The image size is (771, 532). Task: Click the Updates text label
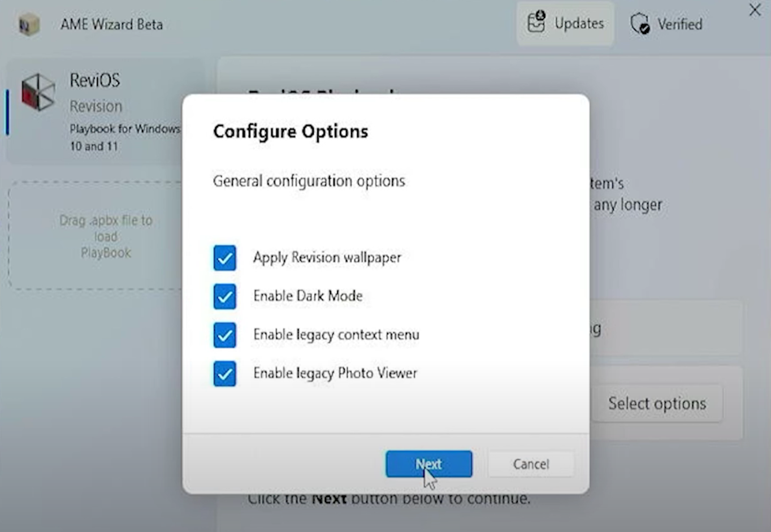(x=579, y=23)
